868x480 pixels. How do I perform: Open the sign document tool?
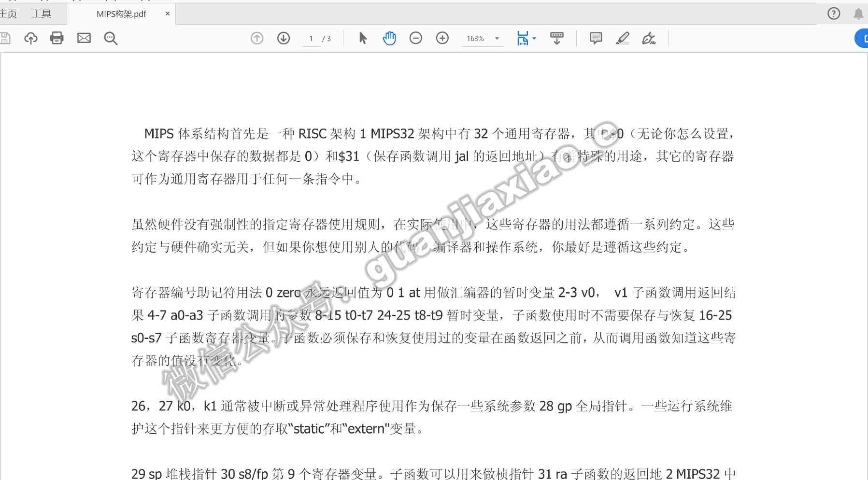pos(649,38)
